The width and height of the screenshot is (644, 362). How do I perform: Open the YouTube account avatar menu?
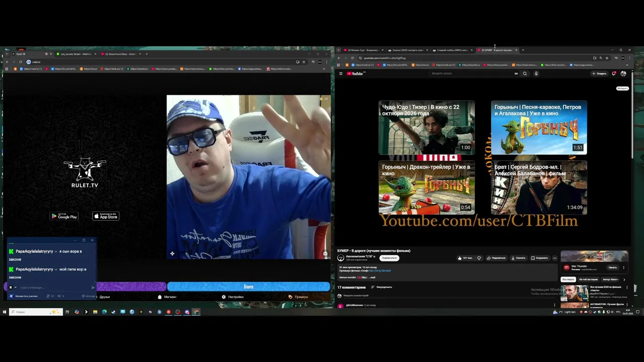tap(623, 73)
